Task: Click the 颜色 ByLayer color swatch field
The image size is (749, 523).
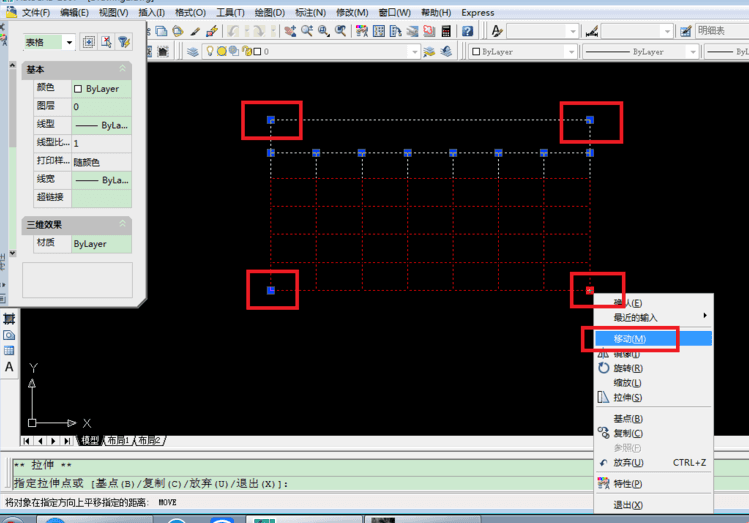Action: [101, 89]
